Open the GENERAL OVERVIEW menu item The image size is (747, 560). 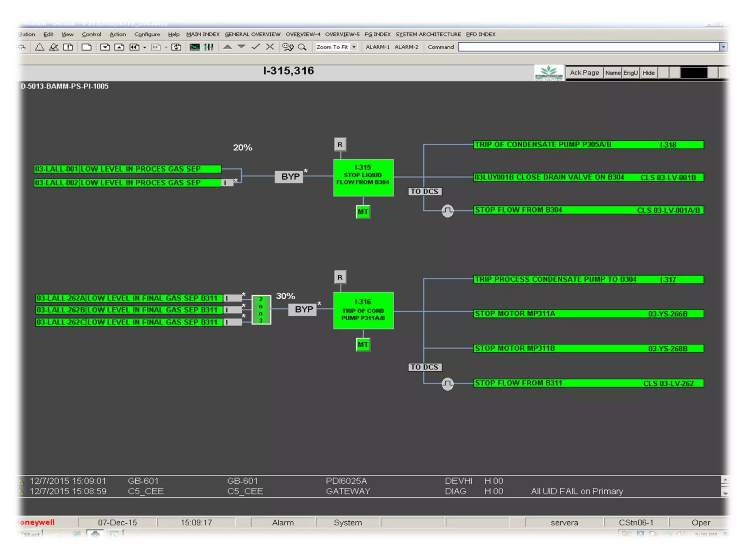pos(252,34)
